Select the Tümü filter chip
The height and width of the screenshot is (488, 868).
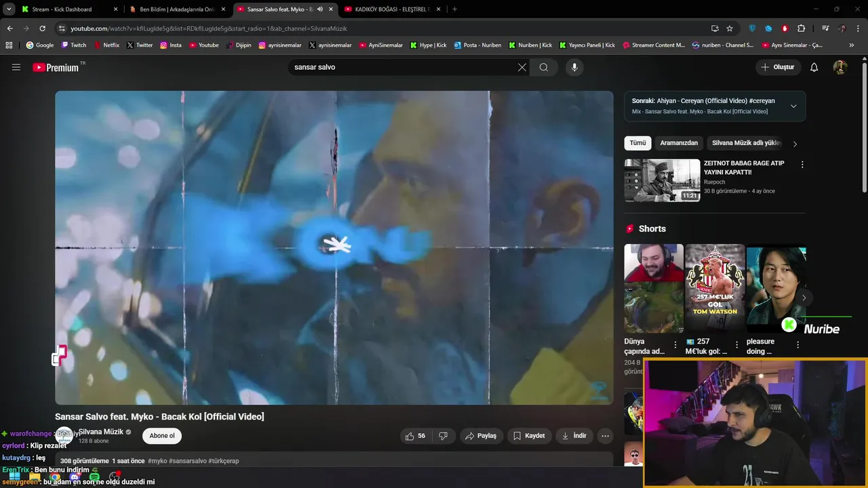tap(637, 143)
